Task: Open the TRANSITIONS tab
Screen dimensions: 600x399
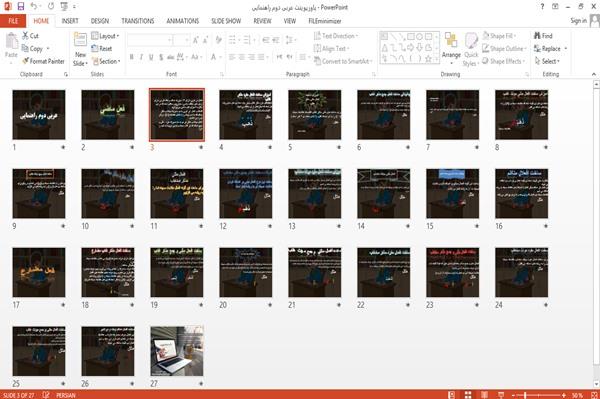Action: tap(138, 21)
